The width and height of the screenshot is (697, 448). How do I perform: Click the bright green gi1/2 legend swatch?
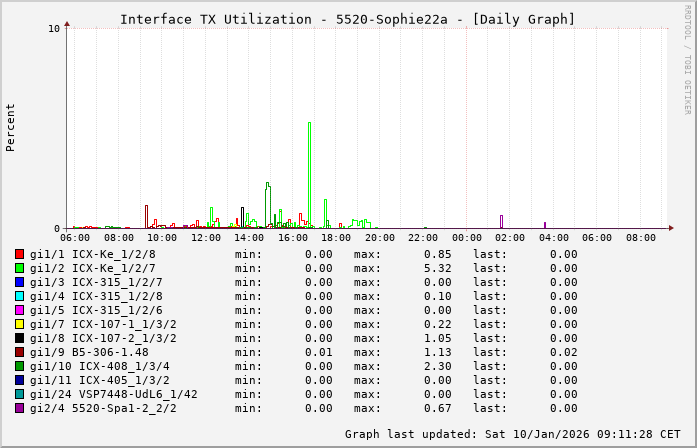click(x=19, y=268)
